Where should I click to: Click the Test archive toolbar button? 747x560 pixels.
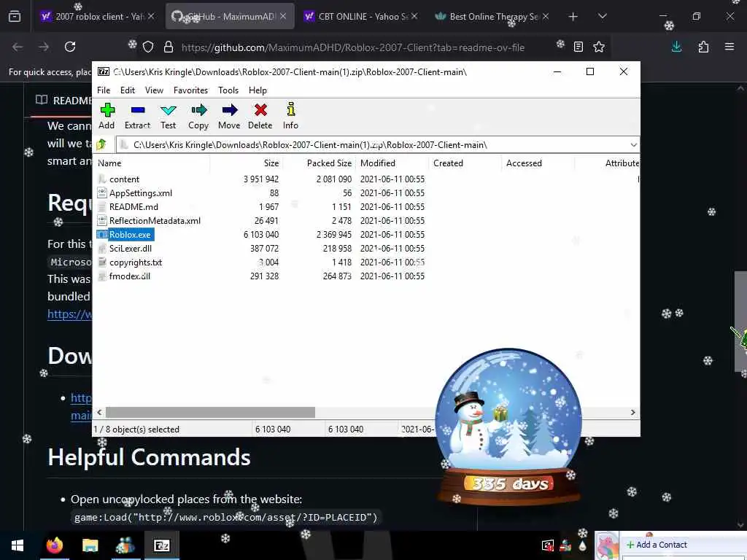pyautogui.click(x=169, y=116)
